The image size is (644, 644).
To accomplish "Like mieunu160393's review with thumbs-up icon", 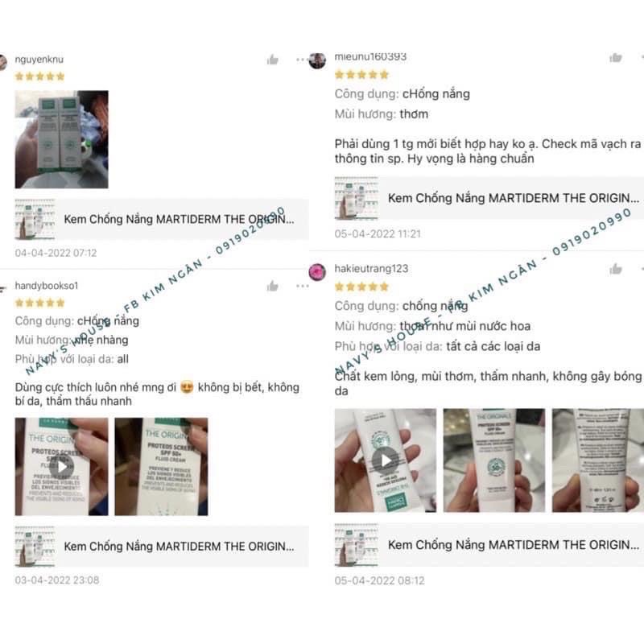I will [616, 57].
